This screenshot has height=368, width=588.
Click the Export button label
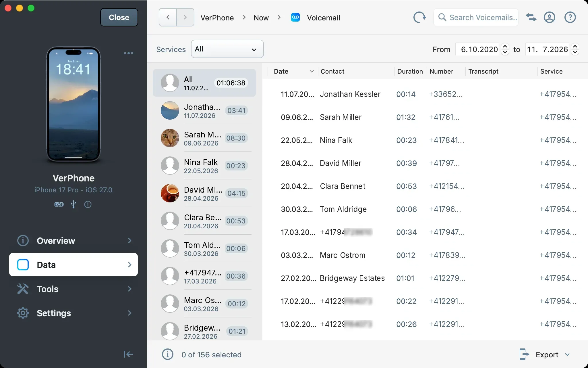pos(547,355)
